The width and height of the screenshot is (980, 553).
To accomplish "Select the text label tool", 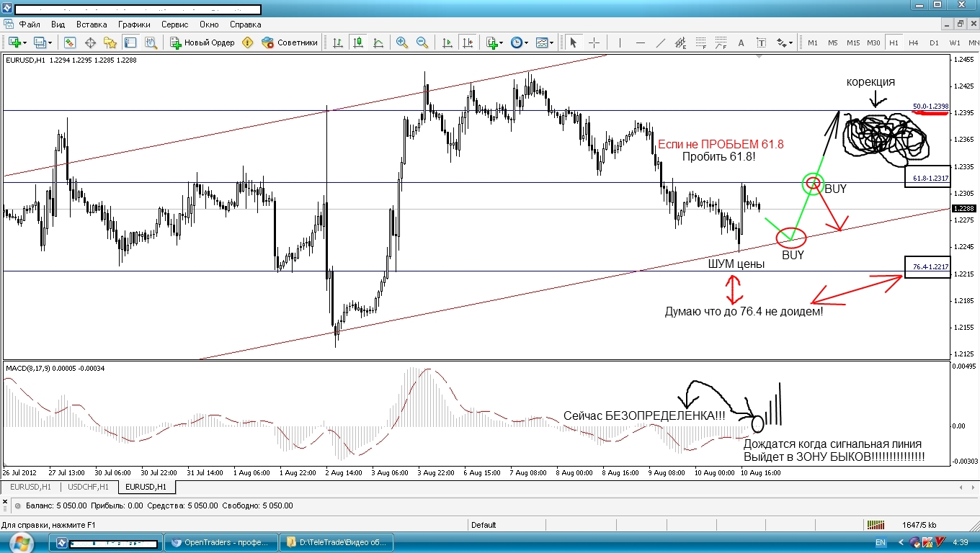I will (761, 42).
